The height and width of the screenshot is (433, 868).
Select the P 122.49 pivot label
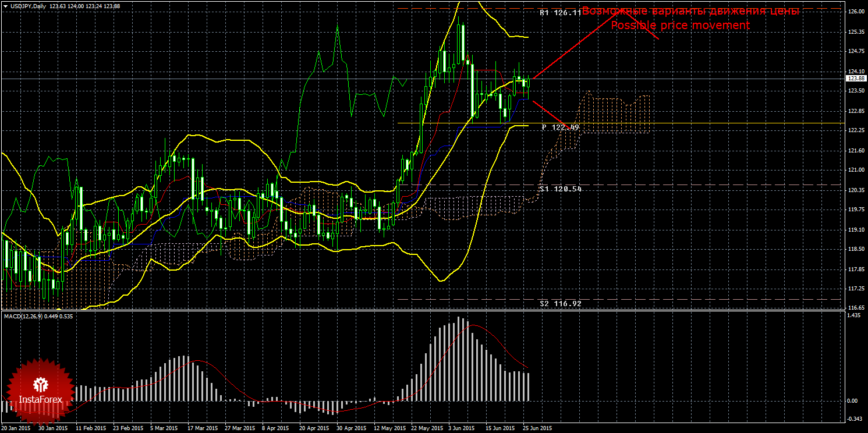(x=560, y=127)
